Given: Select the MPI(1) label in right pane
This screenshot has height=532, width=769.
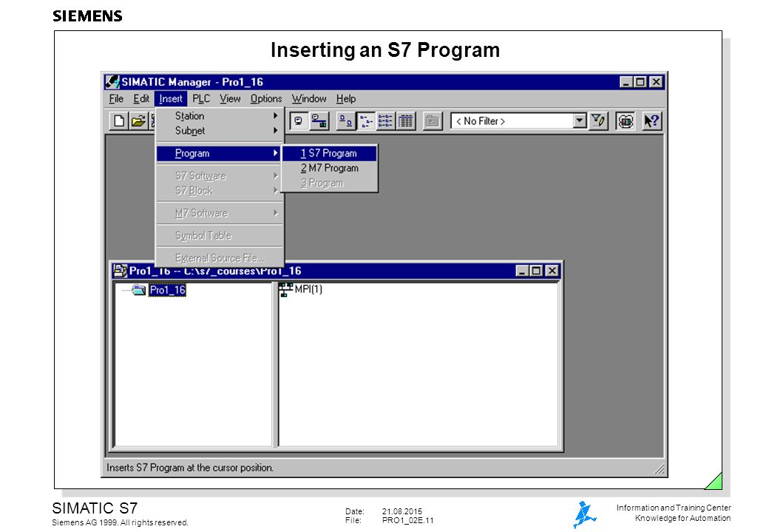Looking at the screenshot, I should tap(308, 289).
